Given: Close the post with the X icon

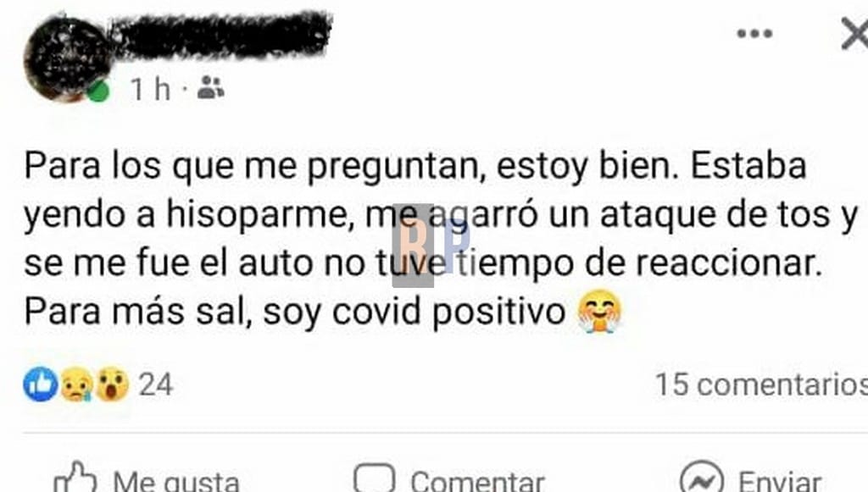Looking at the screenshot, I should tap(855, 33).
